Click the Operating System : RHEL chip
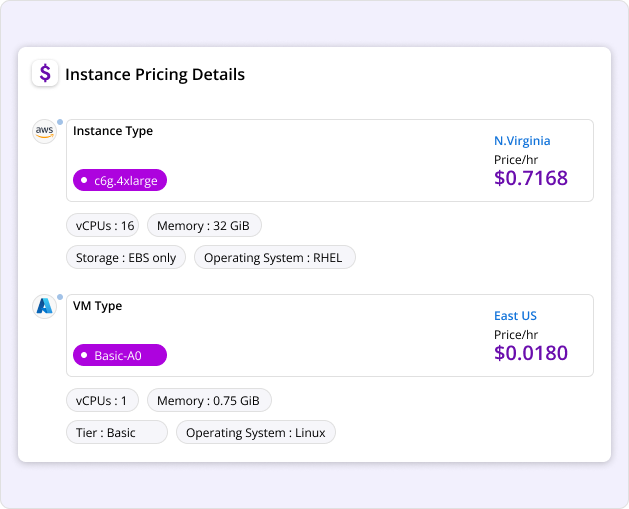Image resolution: width=629 pixels, height=509 pixels. [275, 258]
